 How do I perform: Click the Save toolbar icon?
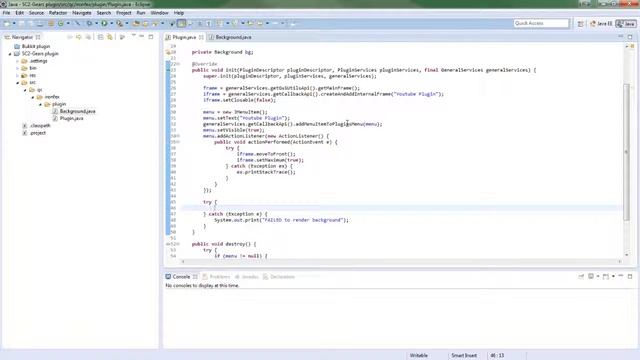(x=22, y=24)
